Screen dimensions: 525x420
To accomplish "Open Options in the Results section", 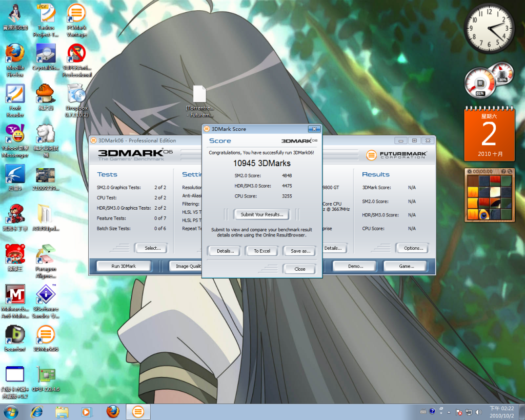I will coord(413,248).
